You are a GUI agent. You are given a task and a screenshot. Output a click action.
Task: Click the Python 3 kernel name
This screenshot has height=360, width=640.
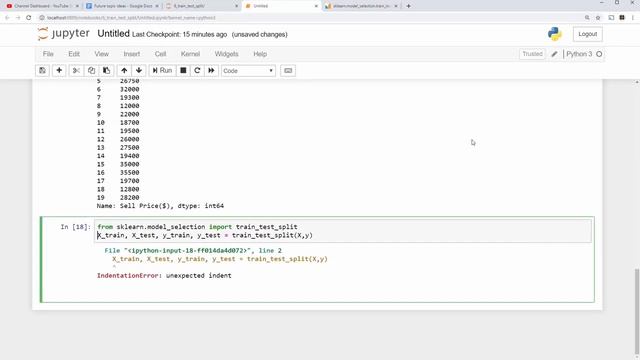point(579,54)
